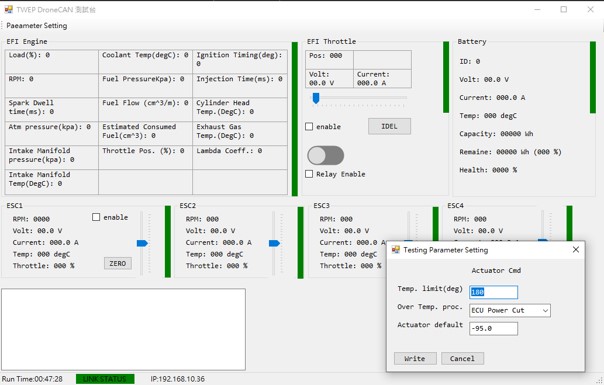Click the Fuel PressureKpa): 0 cell
Screen dimensions: 604x385
click(x=145, y=86)
